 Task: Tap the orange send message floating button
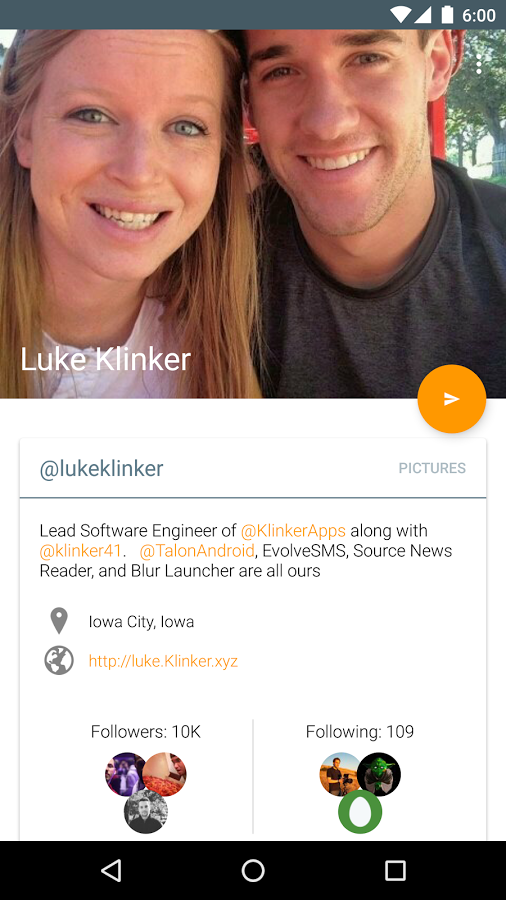click(451, 399)
